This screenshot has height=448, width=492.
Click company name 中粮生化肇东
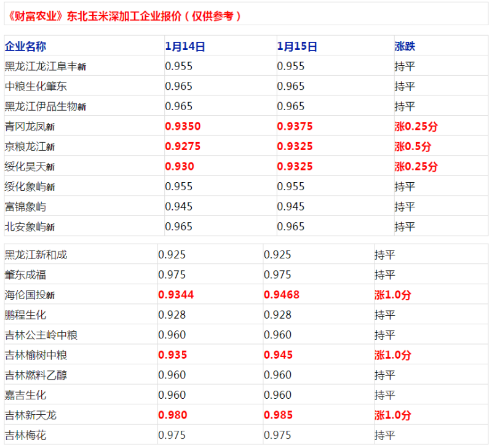tap(36, 86)
